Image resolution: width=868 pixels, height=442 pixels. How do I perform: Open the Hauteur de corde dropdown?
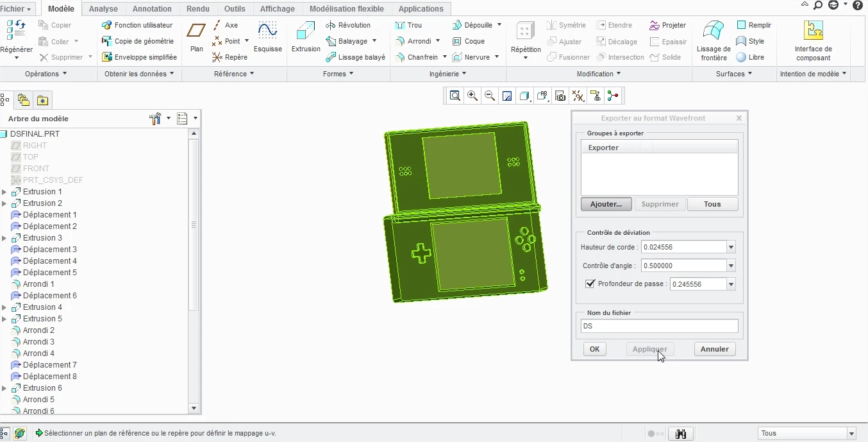[731, 247]
